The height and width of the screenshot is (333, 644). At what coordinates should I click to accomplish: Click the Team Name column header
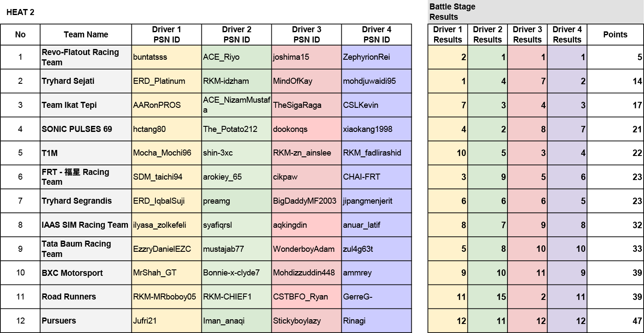pos(86,34)
